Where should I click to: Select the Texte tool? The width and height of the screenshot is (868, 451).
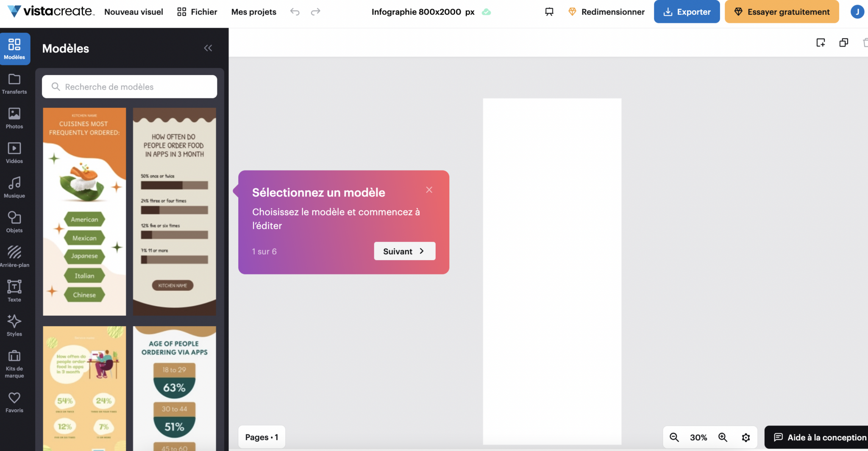[14, 291]
